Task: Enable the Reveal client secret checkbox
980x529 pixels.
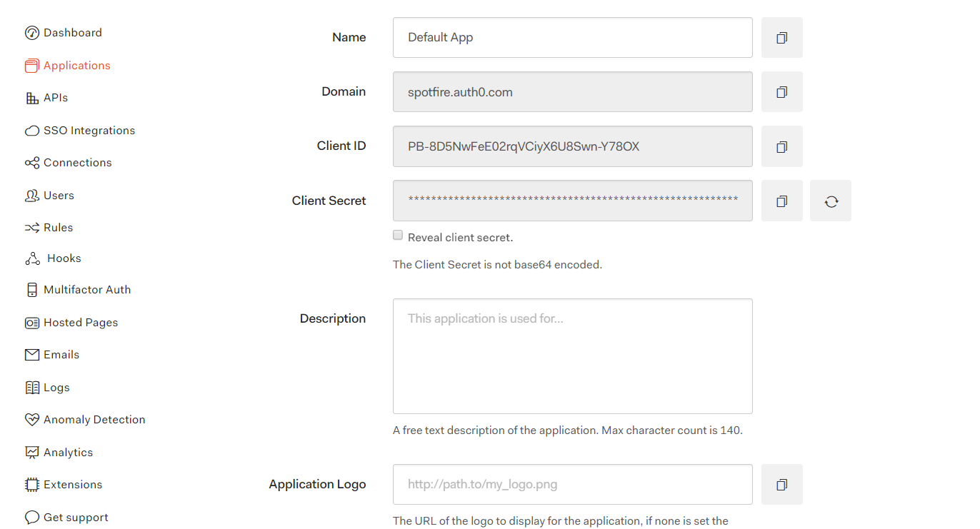Action: [x=398, y=236]
